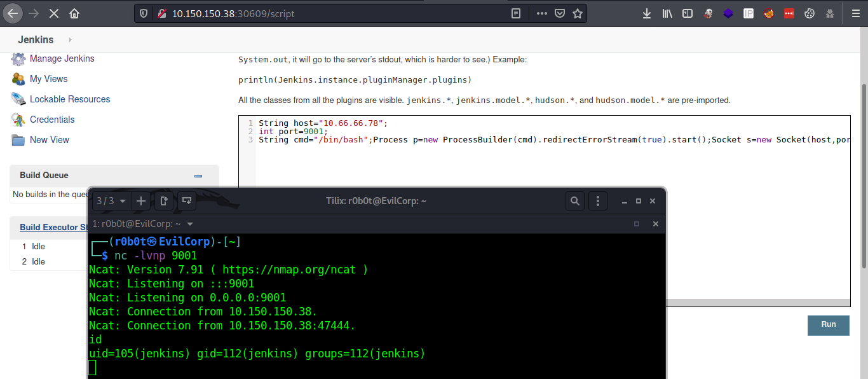Click the 'Ncat: Version 7.91' terminal line

228,270
